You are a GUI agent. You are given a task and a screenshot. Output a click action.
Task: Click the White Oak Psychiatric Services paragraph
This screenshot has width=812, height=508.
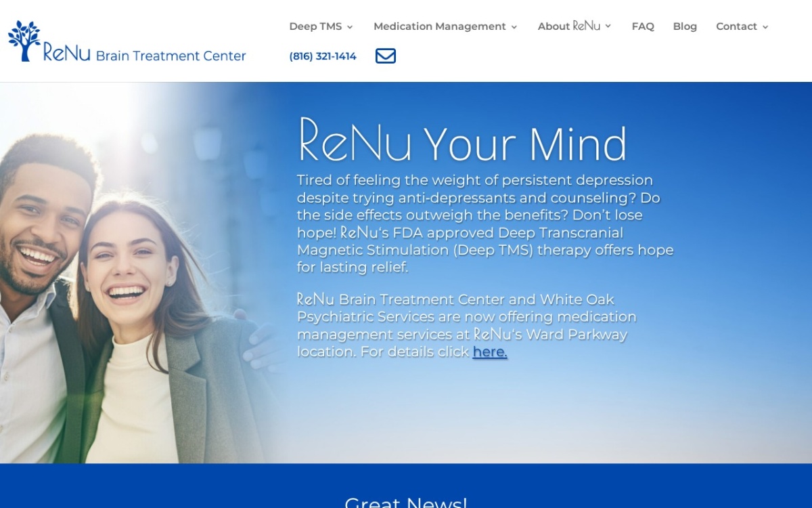point(467,326)
